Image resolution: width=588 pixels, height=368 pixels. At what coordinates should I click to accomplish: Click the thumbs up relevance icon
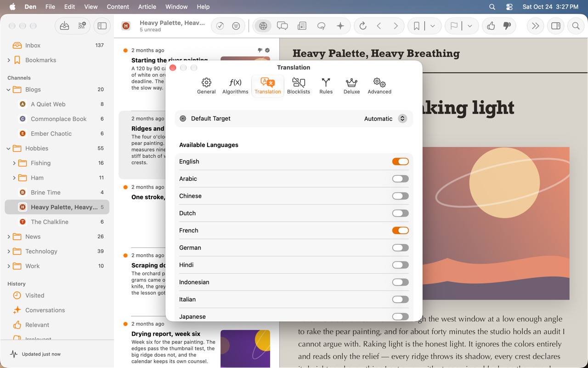tap(491, 26)
